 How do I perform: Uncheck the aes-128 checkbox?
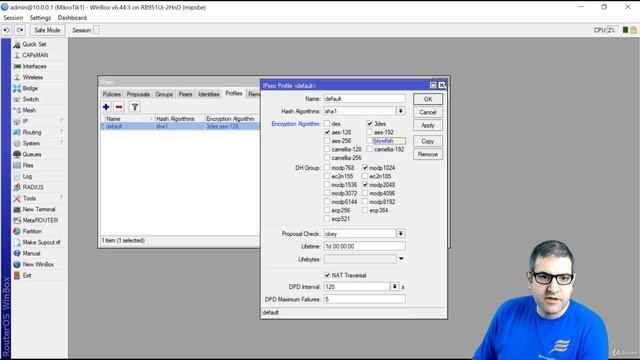coord(327,132)
